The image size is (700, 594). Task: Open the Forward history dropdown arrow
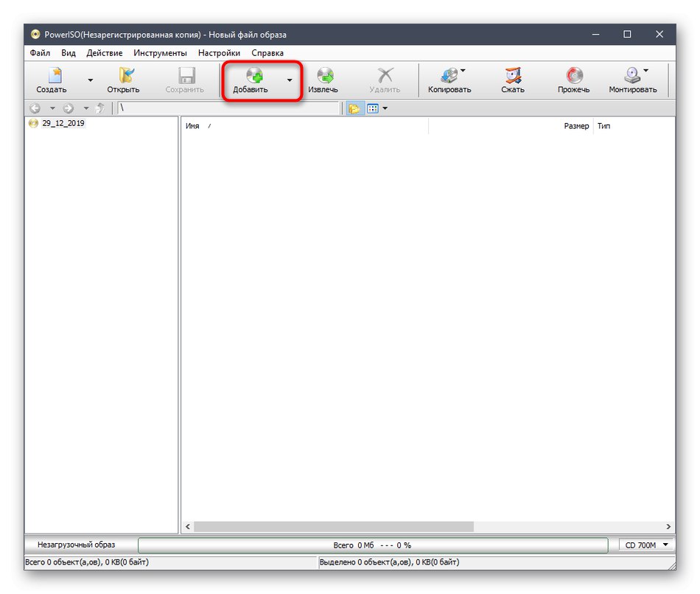[x=85, y=108]
